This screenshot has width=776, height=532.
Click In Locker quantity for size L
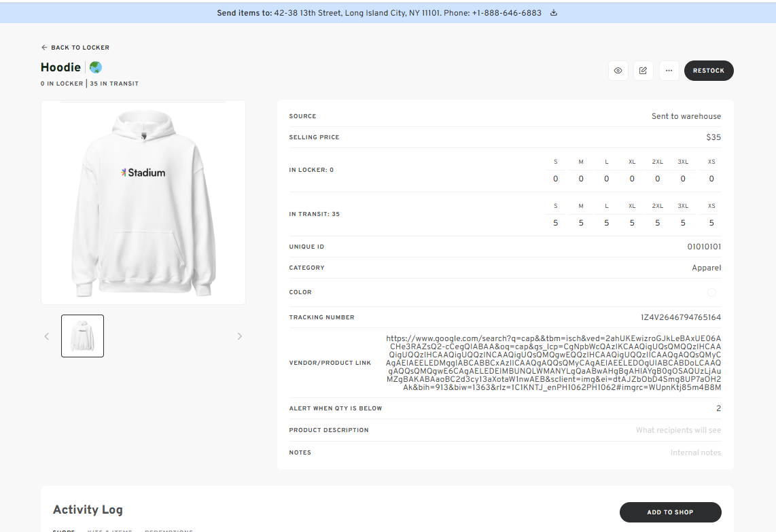[606, 179]
